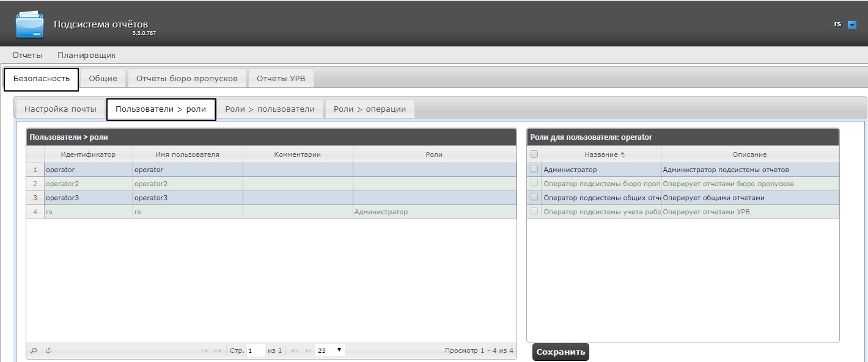
Task: Click the page number input field
Action: (256, 350)
